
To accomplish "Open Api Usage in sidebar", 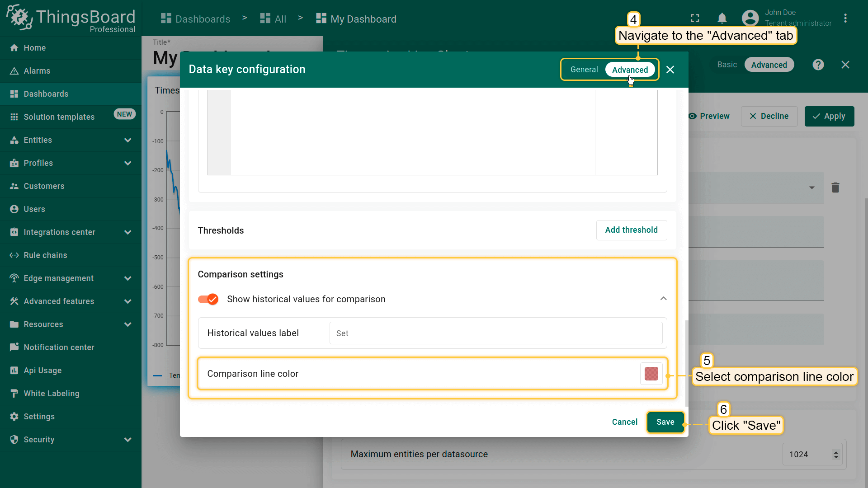I will (42, 371).
